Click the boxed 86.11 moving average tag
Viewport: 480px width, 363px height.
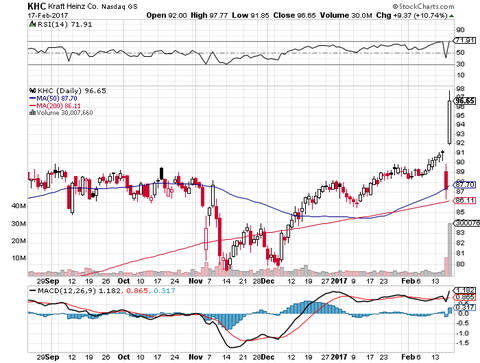[465, 200]
